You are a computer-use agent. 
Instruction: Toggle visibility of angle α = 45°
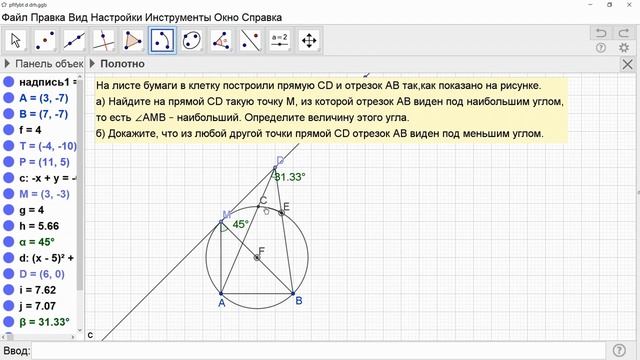tap(9, 242)
